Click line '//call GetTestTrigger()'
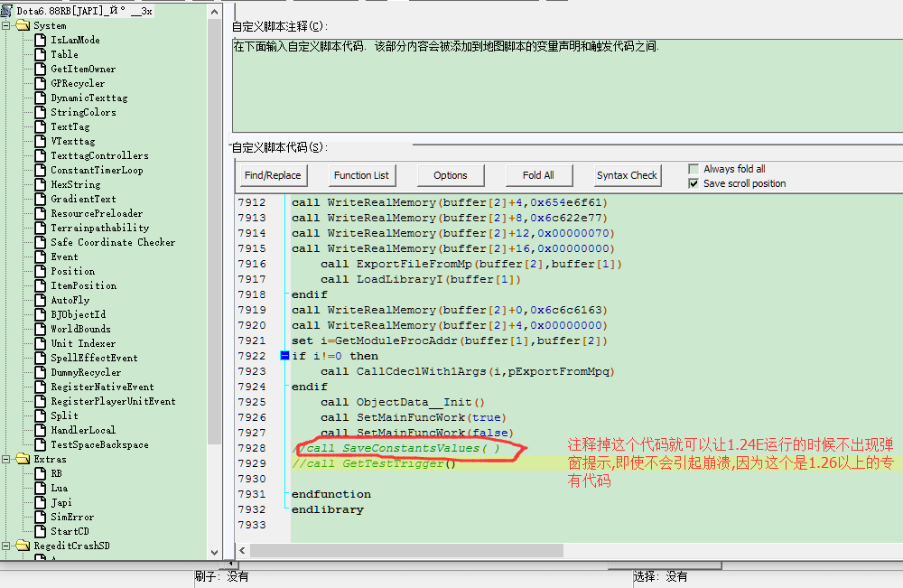Viewport: 903px width, 588px height. [x=374, y=463]
